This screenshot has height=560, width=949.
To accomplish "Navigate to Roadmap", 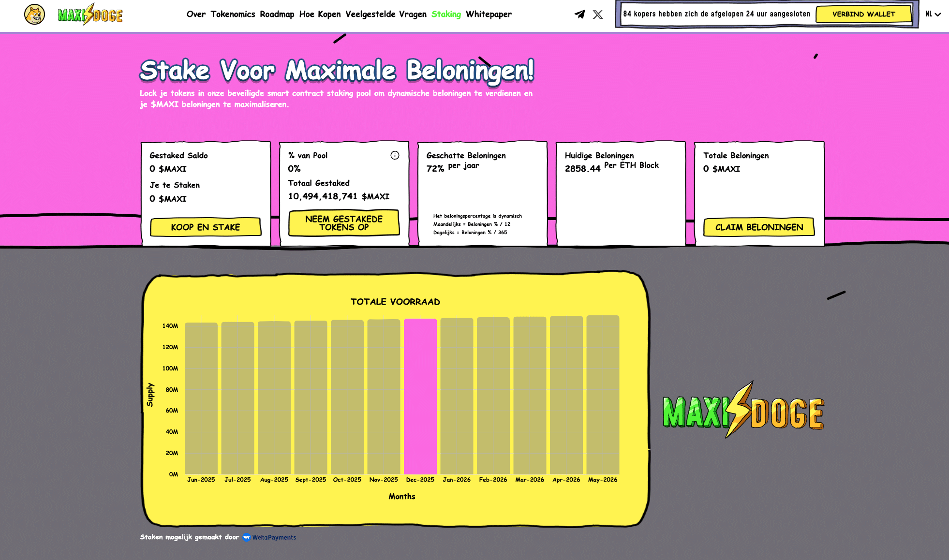I will click(x=277, y=14).
